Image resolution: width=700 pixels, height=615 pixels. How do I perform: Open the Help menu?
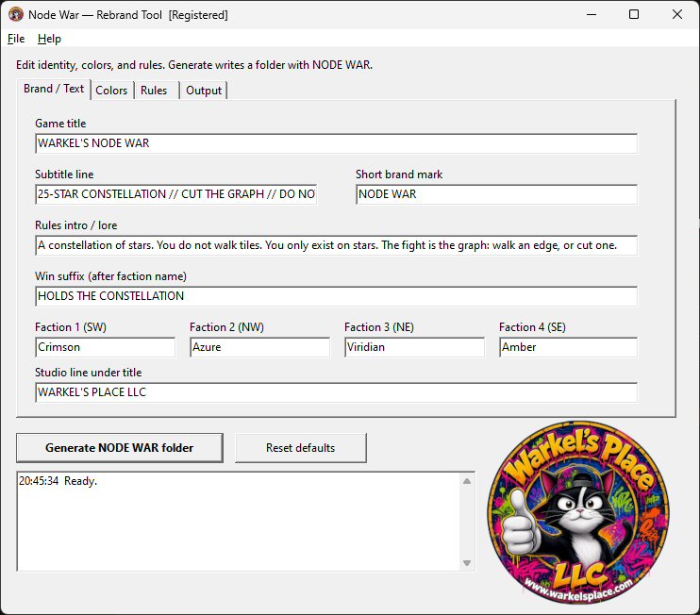[x=49, y=39]
